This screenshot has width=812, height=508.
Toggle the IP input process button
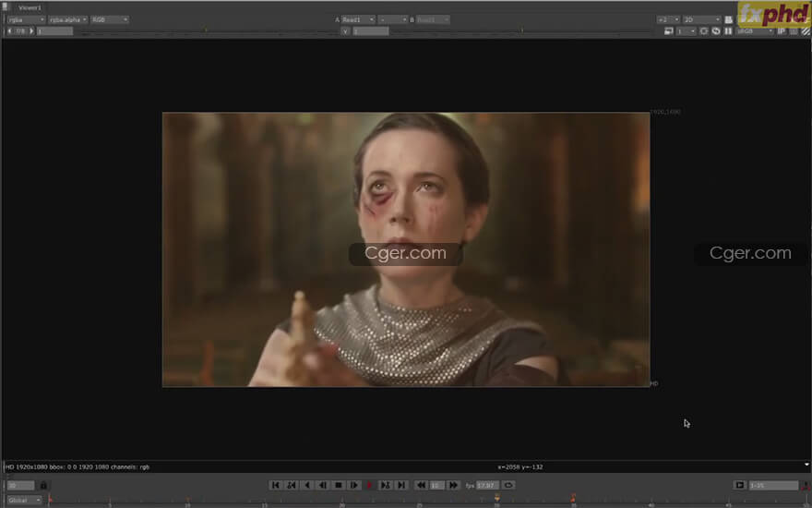(x=782, y=31)
